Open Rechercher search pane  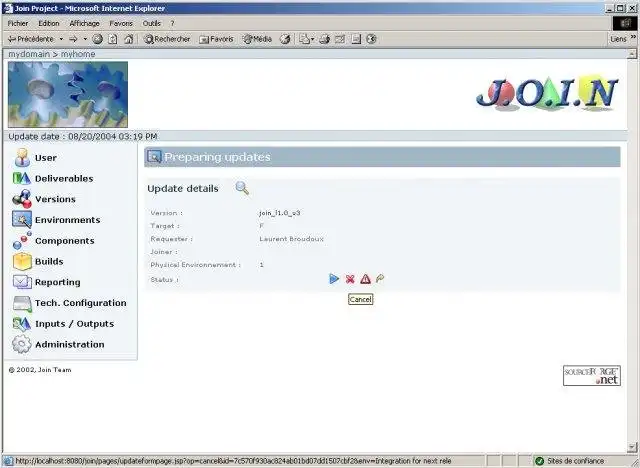(167, 39)
